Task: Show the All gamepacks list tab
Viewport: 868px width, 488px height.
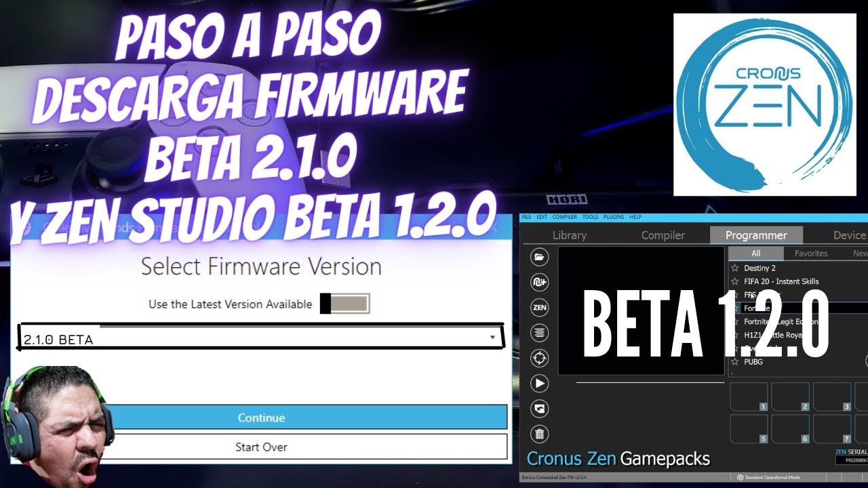Action: click(x=756, y=253)
